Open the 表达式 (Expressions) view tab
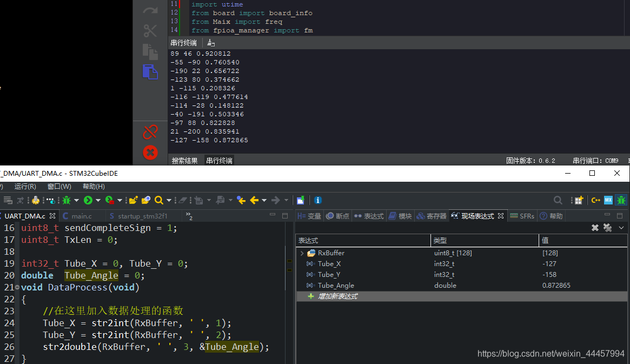 pyautogui.click(x=369, y=216)
